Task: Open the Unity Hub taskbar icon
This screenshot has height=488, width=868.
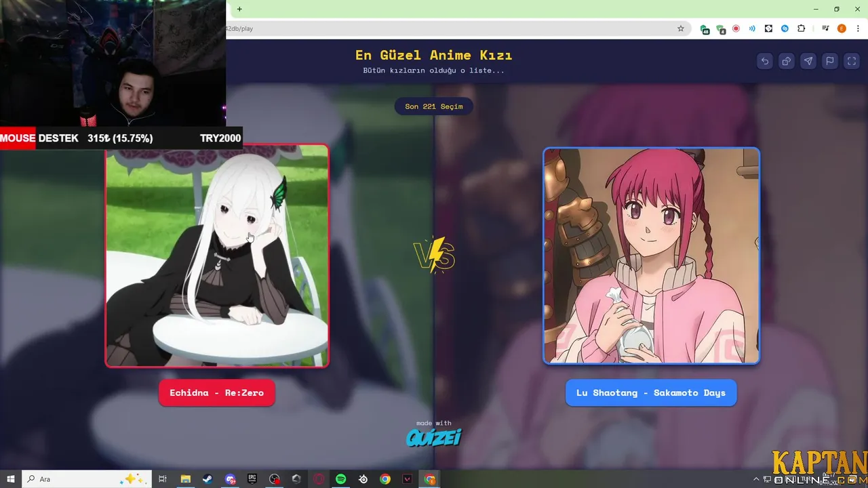Action: click(x=296, y=479)
